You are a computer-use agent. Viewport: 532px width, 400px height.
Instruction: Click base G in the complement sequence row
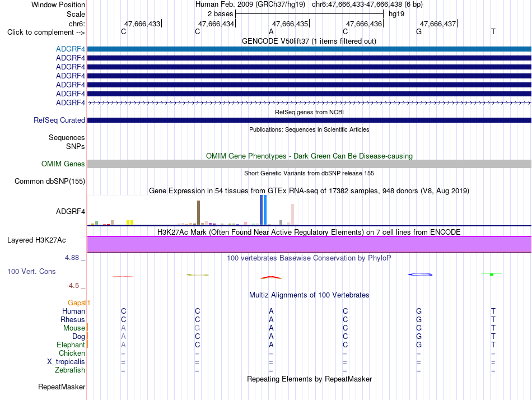(x=419, y=31)
